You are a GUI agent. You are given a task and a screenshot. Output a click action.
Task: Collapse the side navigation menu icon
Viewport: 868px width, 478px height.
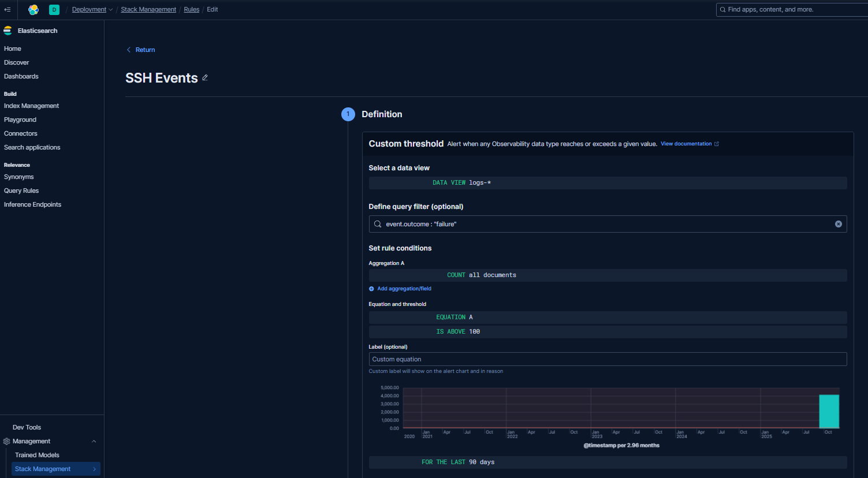pyautogui.click(x=8, y=10)
